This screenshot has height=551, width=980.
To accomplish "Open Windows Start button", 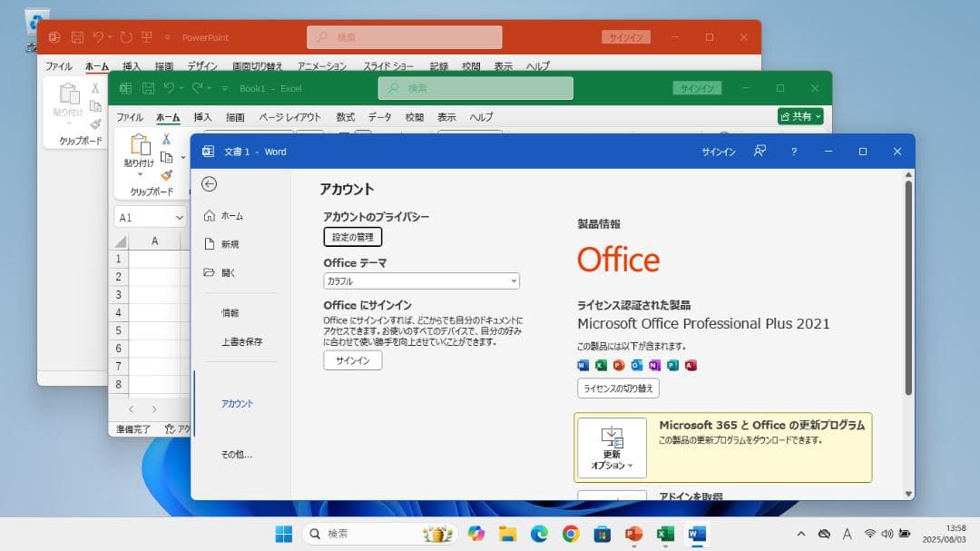I will [284, 534].
